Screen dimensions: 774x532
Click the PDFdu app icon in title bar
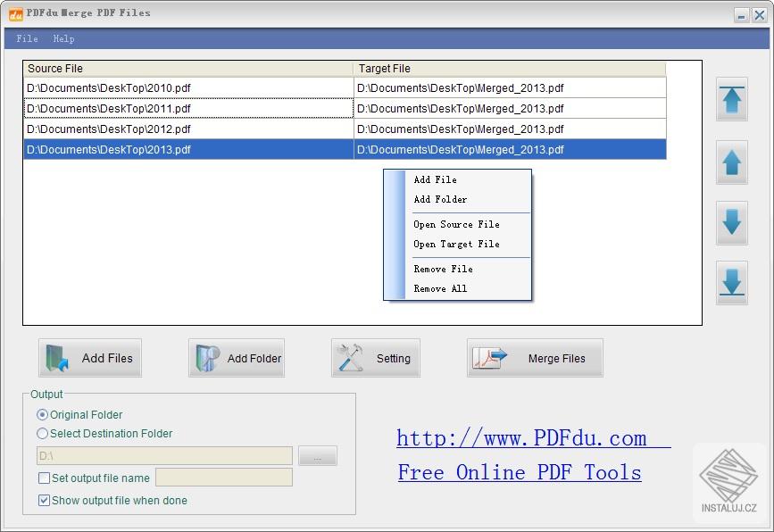pyautogui.click(x=16, y=14)
